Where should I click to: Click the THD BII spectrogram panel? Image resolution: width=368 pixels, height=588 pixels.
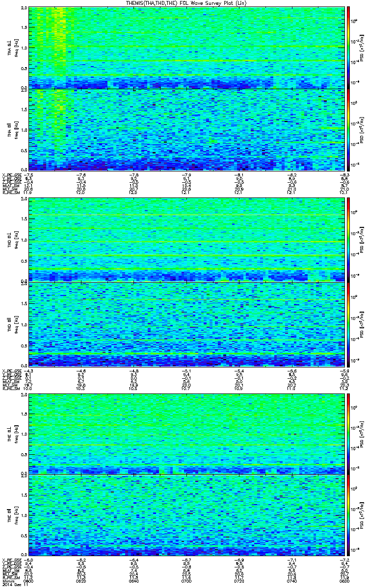[186, 324]
